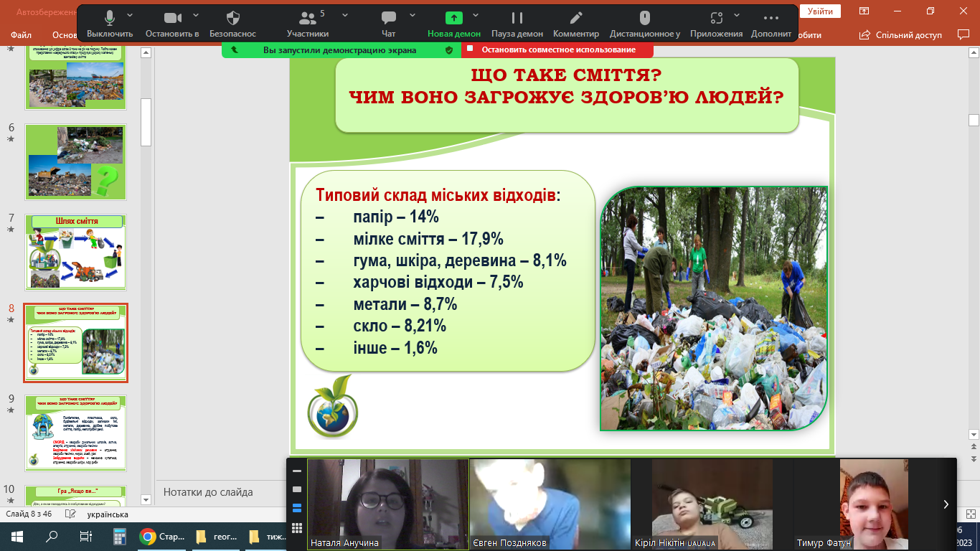Viewport: 980px width, 551px height.
Task: Click the notes field Нотатки до слайда
Action: 208,492
